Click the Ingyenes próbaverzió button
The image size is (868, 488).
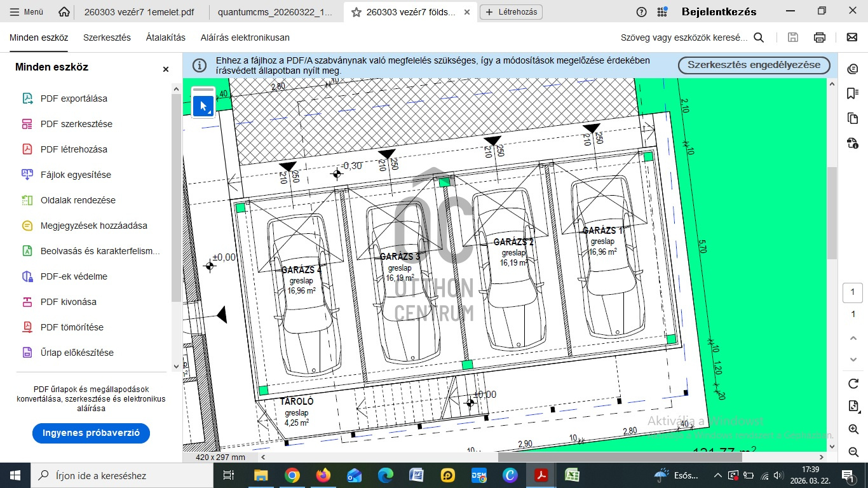91,433
